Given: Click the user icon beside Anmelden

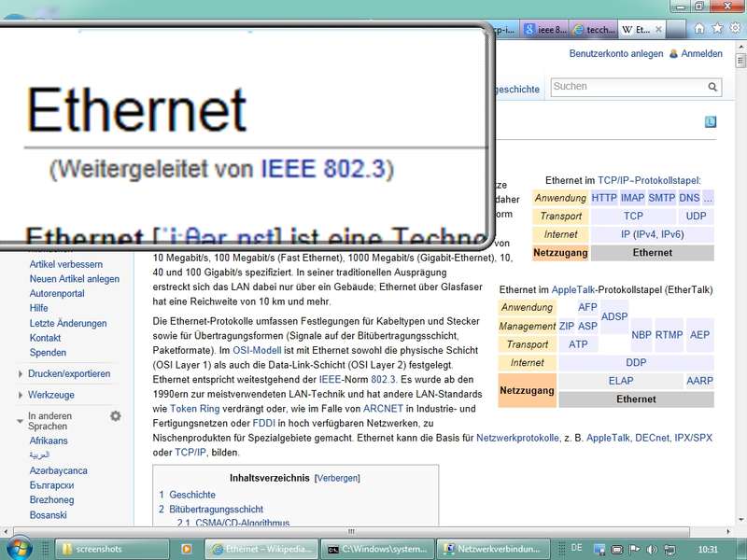Looking at the screenshot, I should tap(673, 54).
